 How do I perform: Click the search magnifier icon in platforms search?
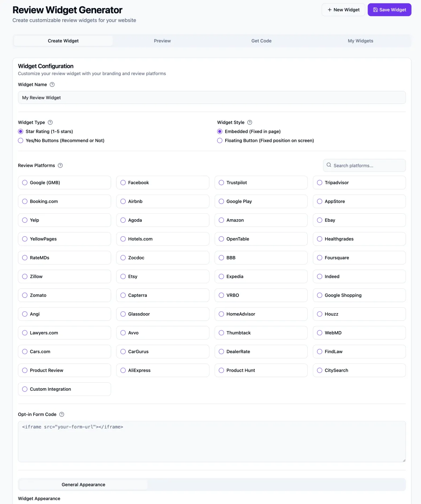click(x=329, y=165)
